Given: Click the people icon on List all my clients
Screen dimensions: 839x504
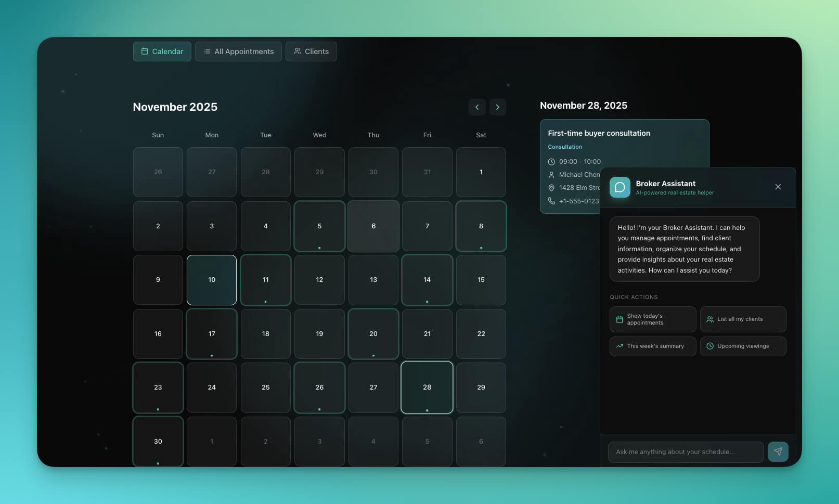Looking at the screenshot, I should pyautogui.click(x=709, y=319).
